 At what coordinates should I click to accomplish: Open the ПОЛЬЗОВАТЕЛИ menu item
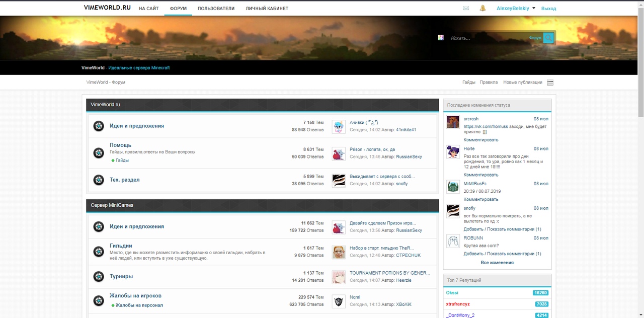(x=216, y=9)
